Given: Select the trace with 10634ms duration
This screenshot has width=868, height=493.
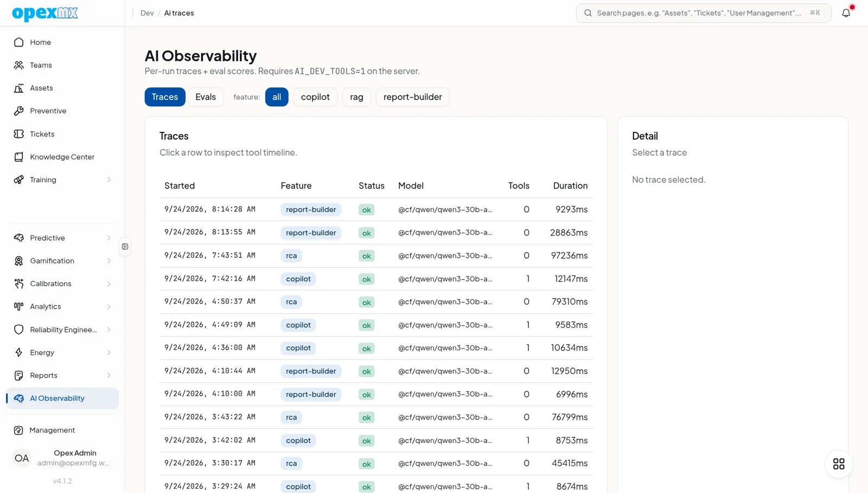Looking at the screenshot, I should point(376,348).
